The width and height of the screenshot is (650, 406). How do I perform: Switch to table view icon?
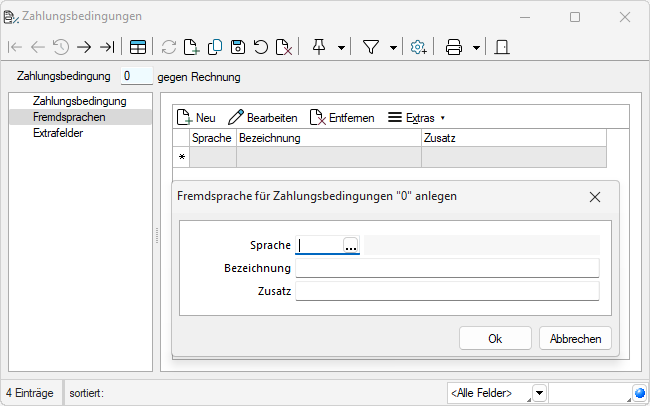pos(138,47)
